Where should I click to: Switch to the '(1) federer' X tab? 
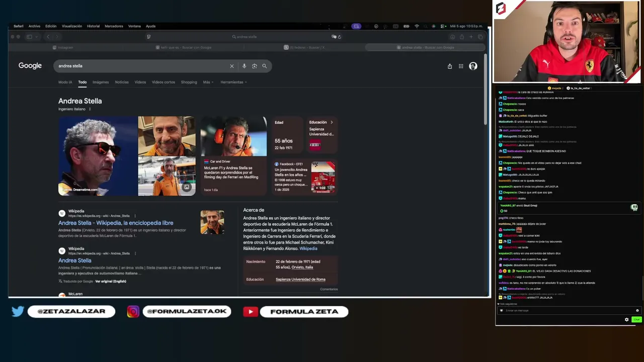304,47
